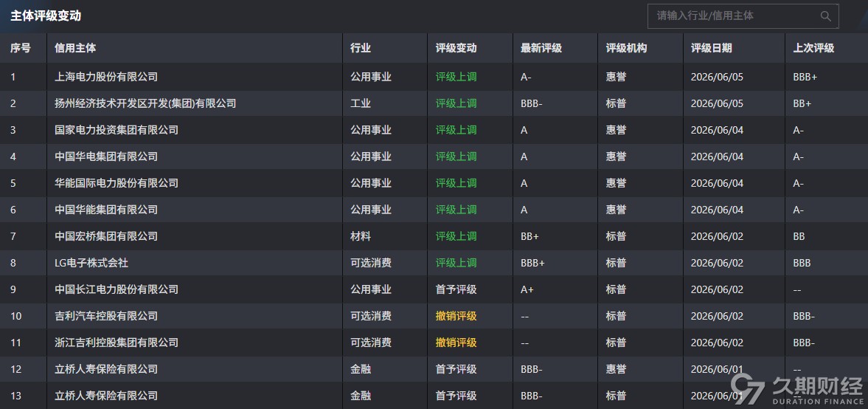Click serial number 7
The width and height of the screenshot is (868, 409).
pos(13,237)
